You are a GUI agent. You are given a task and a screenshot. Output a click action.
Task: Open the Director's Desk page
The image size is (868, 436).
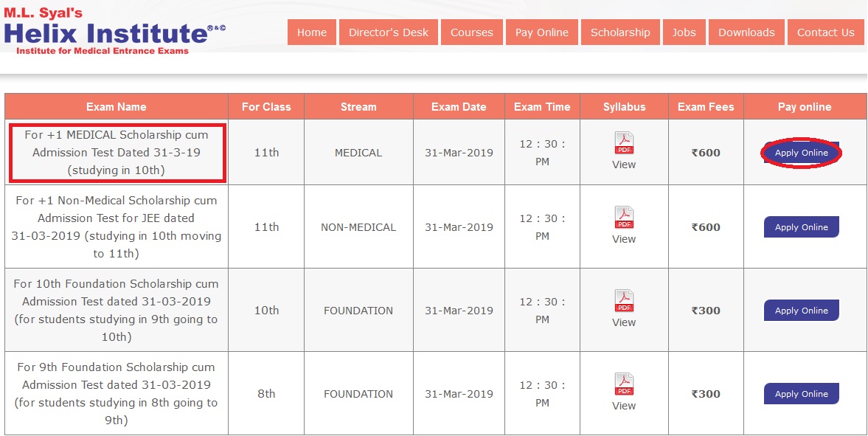click(x=389, y=32)
